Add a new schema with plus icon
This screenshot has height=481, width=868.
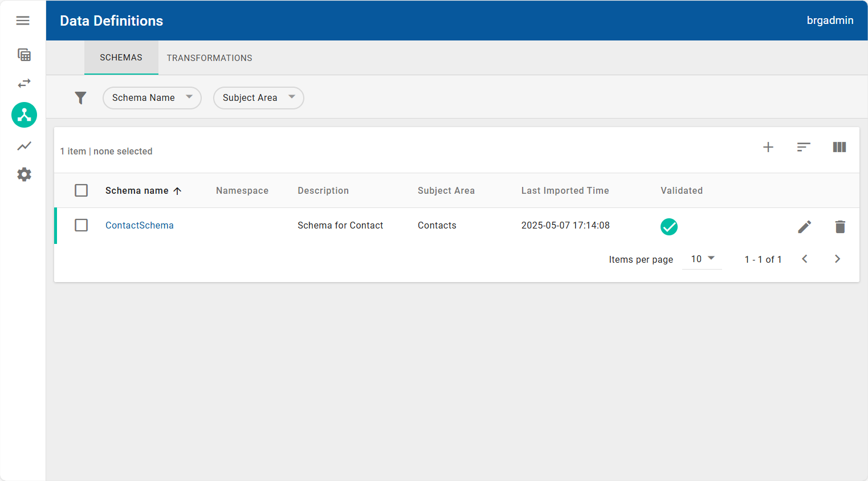point(768,147)
